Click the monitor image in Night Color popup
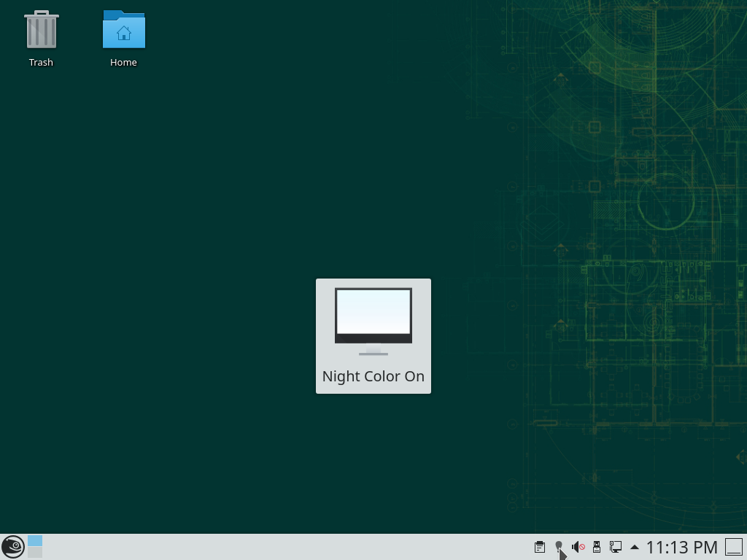The image size is (747, 560). [x=373, y=317]
